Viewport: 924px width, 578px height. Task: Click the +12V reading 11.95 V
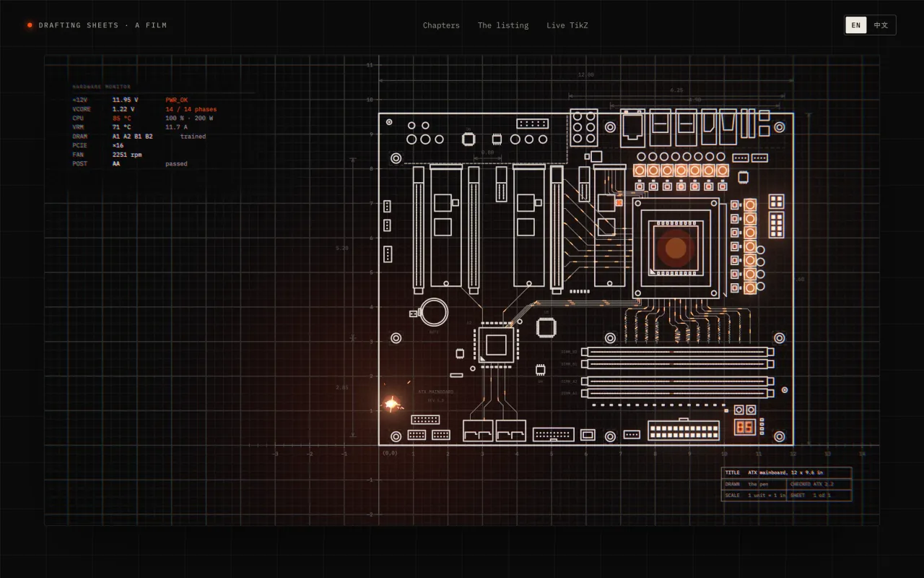(x=126, y=100)
